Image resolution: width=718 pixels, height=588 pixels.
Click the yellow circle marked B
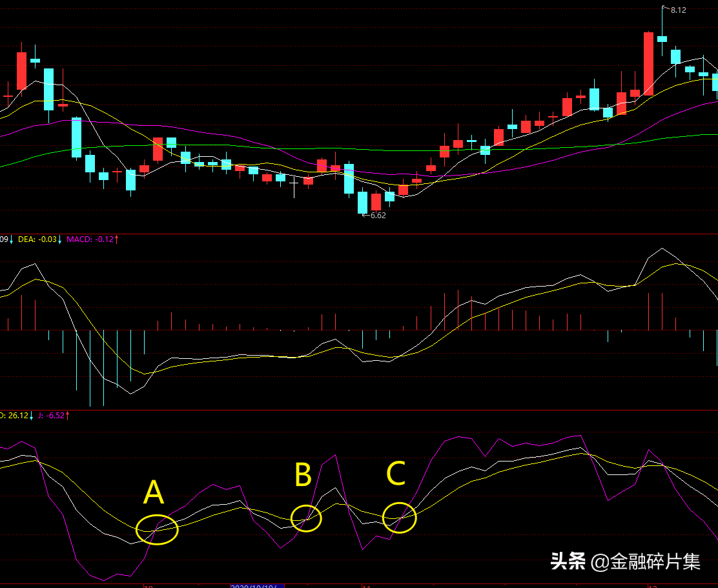[306, 518]
